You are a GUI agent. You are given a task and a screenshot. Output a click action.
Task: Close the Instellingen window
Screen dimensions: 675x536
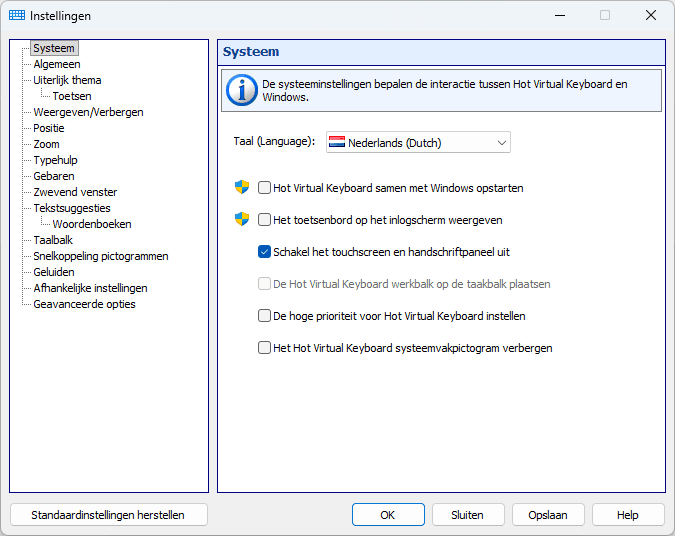(x=650, y=15)
